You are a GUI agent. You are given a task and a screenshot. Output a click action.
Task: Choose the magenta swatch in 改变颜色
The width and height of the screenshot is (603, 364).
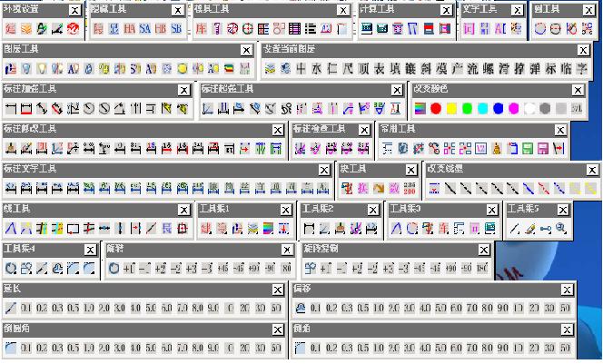tap(514, 109)
